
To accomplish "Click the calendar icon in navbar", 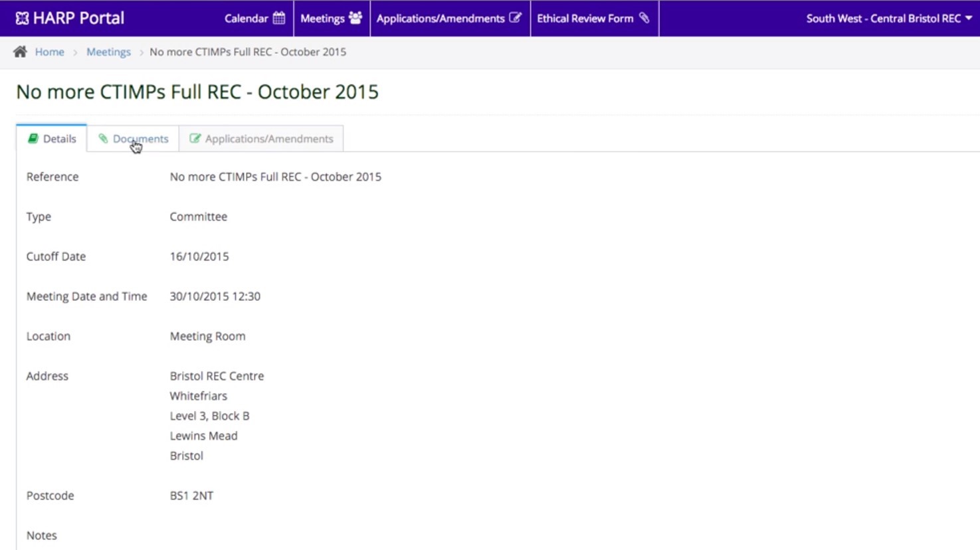I will [x=279, y=18].
